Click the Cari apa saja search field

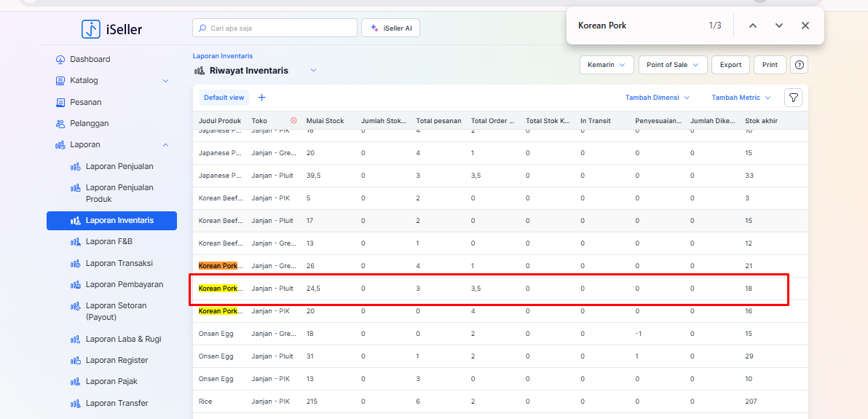[x=275, y=28]
